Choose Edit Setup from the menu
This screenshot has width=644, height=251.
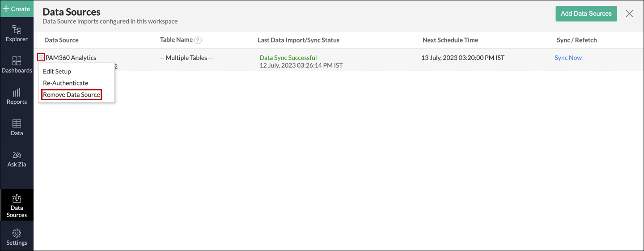57,72
